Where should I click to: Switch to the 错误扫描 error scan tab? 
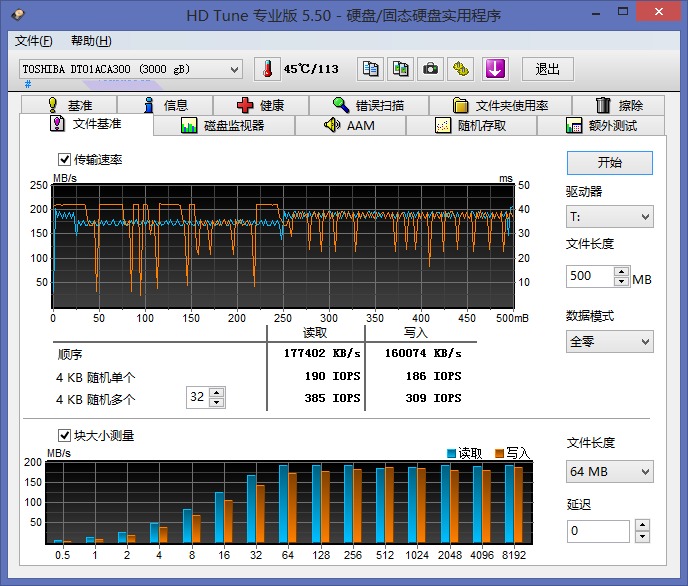pos(368,105)
